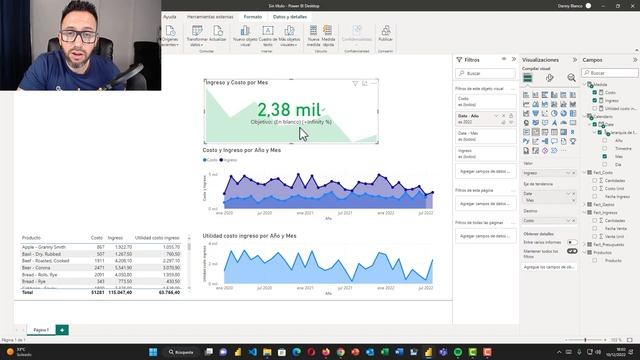Uncheck the Mes hierarchy checkbox
The width and height of the screenshot is (640, 360).
pos(604,156)
